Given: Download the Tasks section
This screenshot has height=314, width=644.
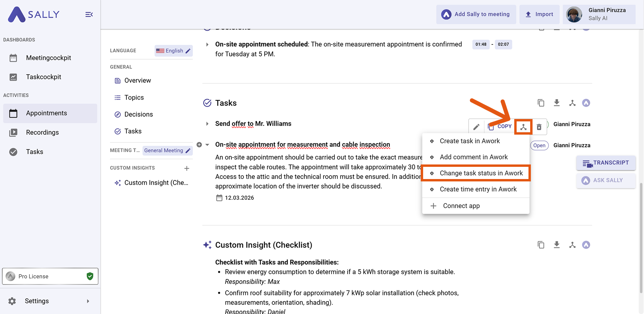Looking at the screenshot, I should (x=557, y=103).
